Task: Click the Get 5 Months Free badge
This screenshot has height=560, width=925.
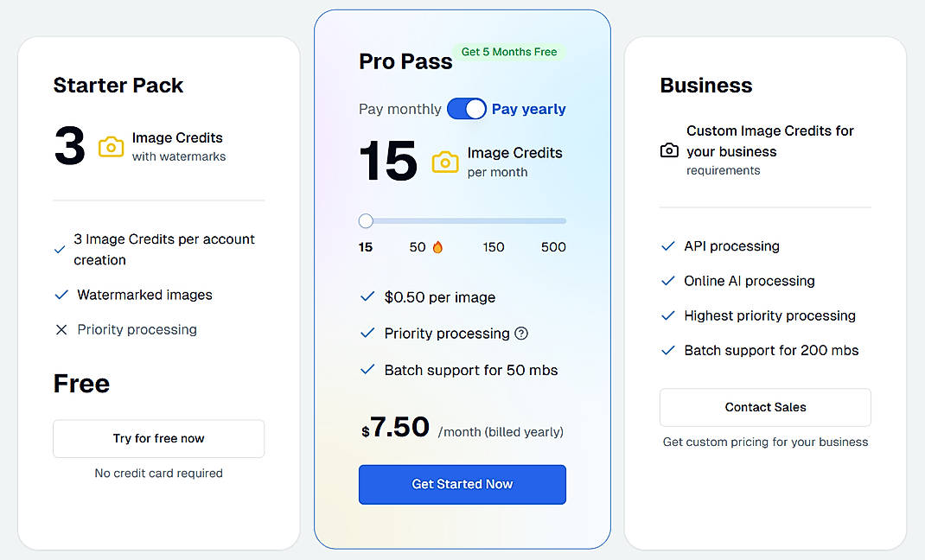Action: coord(508,52)
